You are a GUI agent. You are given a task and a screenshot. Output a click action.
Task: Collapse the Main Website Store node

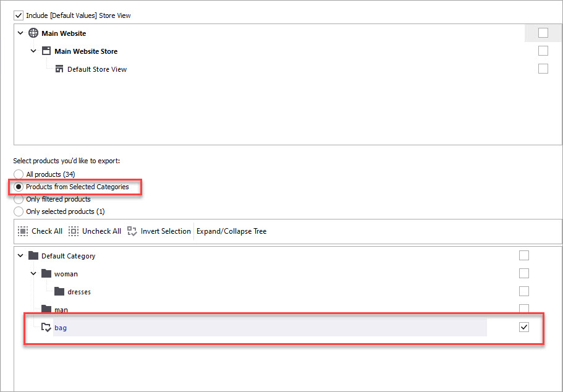[33, 51]
